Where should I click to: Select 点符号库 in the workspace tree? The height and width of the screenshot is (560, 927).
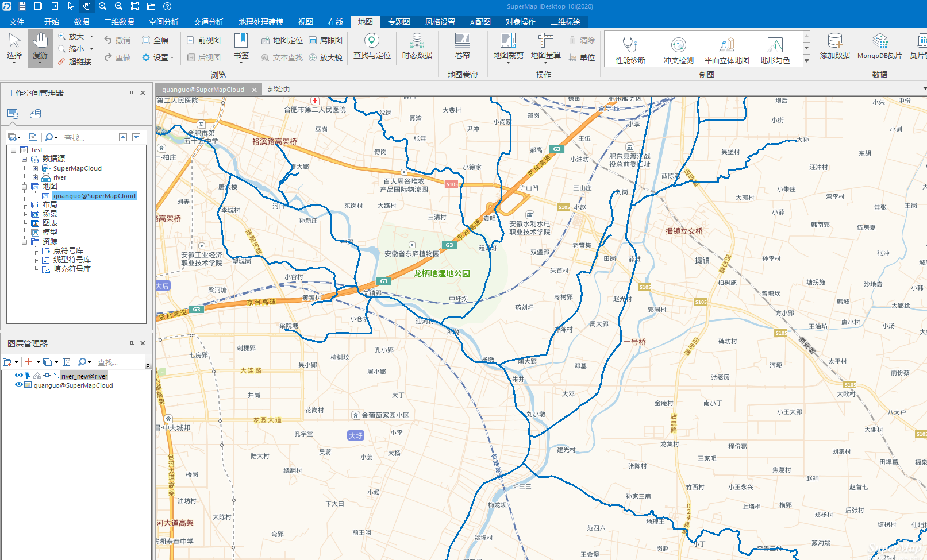(x=68, y=250)
